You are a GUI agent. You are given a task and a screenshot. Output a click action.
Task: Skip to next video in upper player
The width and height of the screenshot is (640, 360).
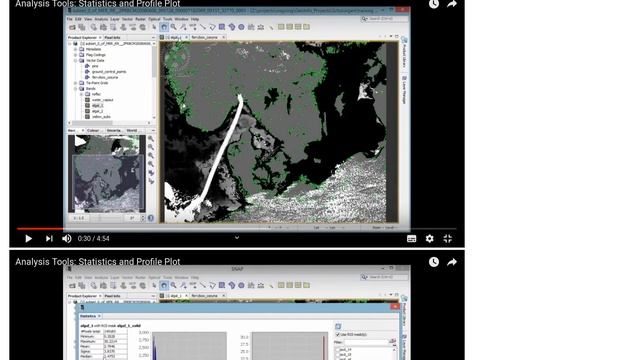(x=49, y=239)
